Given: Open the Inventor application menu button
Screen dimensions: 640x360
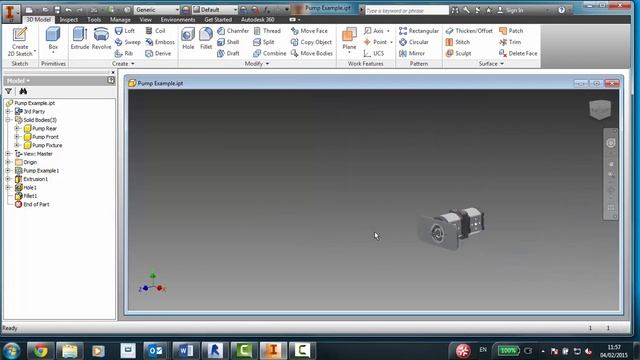Looking at the screenshot, I should pos(11,12).
